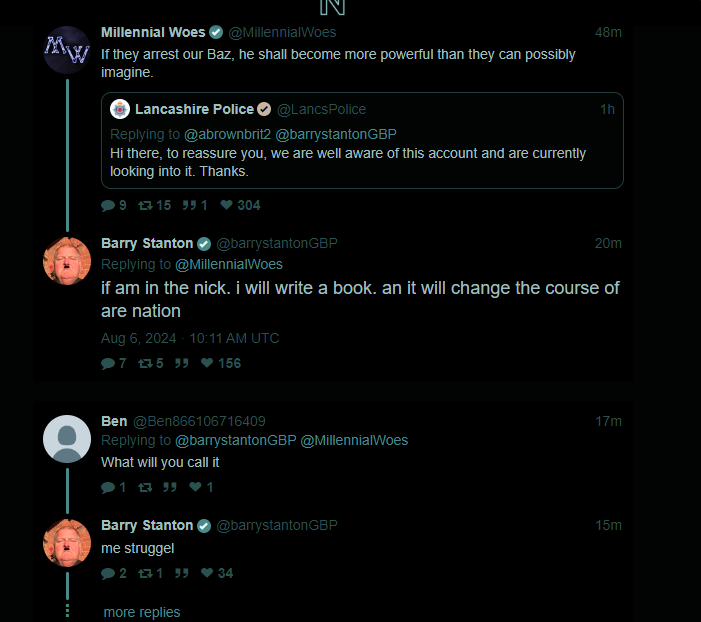Click reply icon showing 7 comments

pyautogui.click(x=108, y=364)
